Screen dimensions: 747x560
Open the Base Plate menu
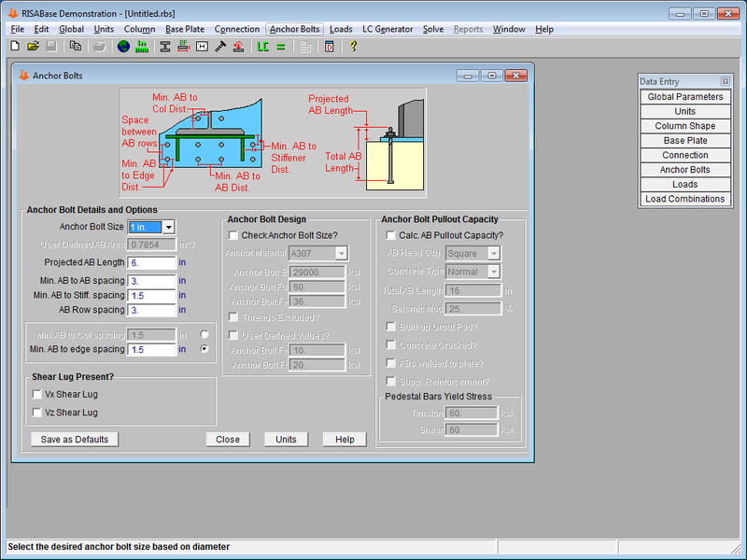[185, 29]
